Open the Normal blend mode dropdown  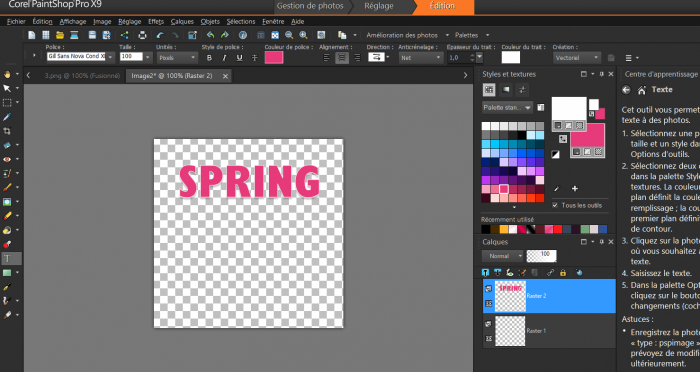tap(502, 256)
